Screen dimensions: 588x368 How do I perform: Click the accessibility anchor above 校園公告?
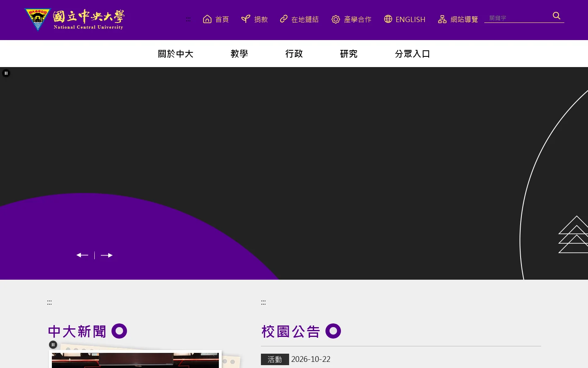click(263, 303)
